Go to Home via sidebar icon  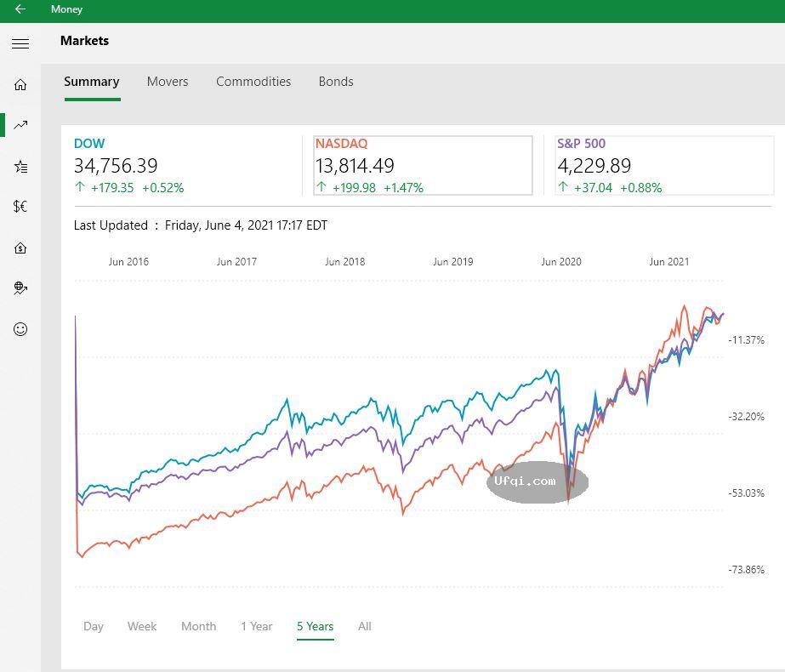click(x=20, y=84)
